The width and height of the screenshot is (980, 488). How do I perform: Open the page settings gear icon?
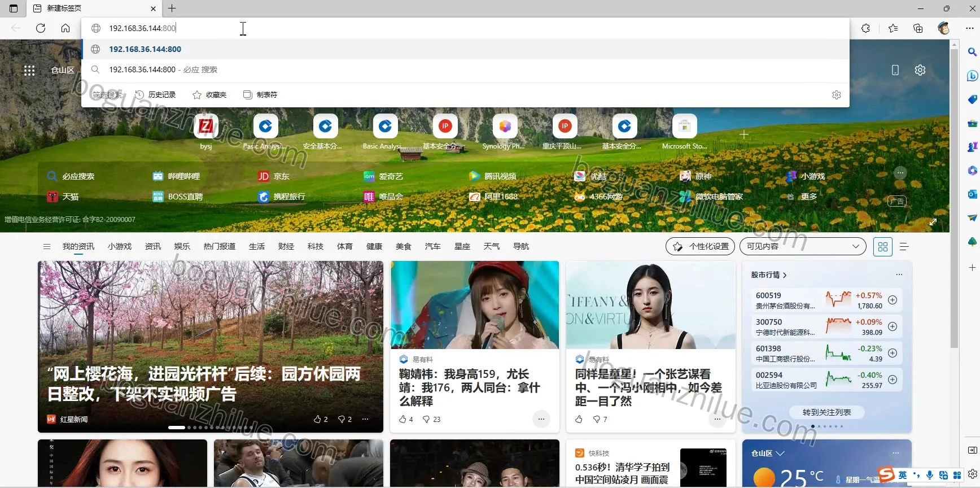point(920,70)
